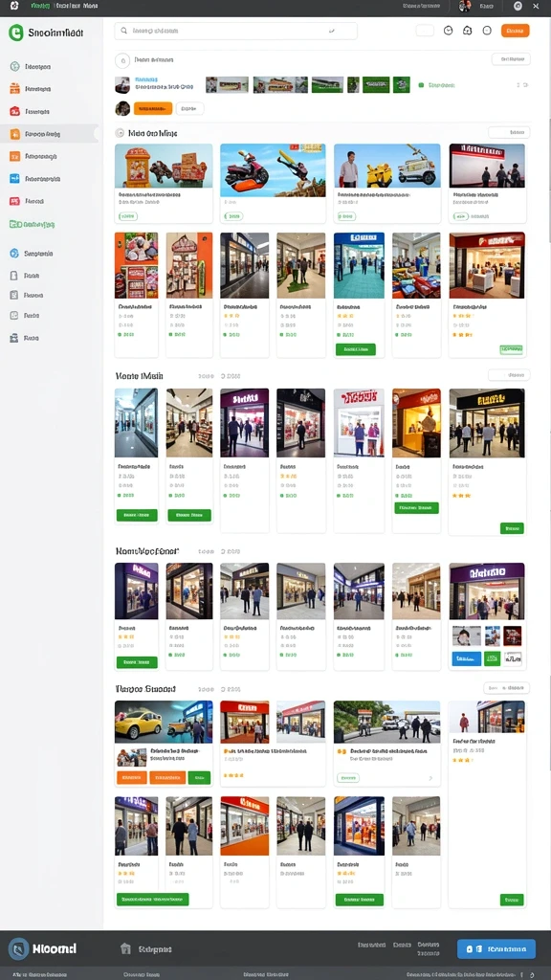The width and height of the screenshot is (551, 980).
Task: Expand the right arrow on the street scene card
Action: coord(430,778)
